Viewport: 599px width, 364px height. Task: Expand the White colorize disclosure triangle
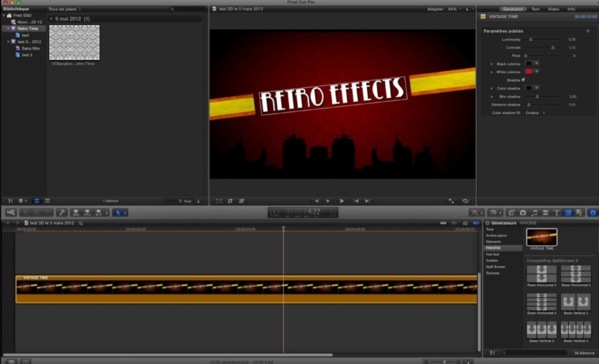492,72
